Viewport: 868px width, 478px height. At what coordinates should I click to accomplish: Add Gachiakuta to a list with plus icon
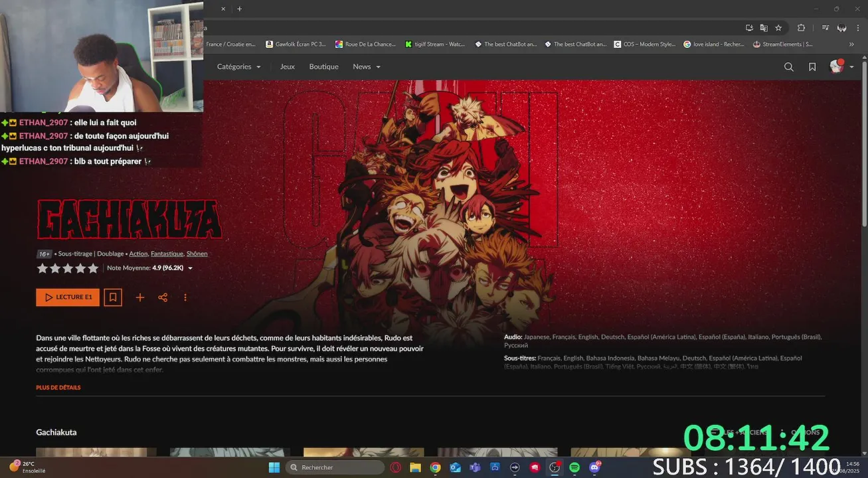coord(140,297)
